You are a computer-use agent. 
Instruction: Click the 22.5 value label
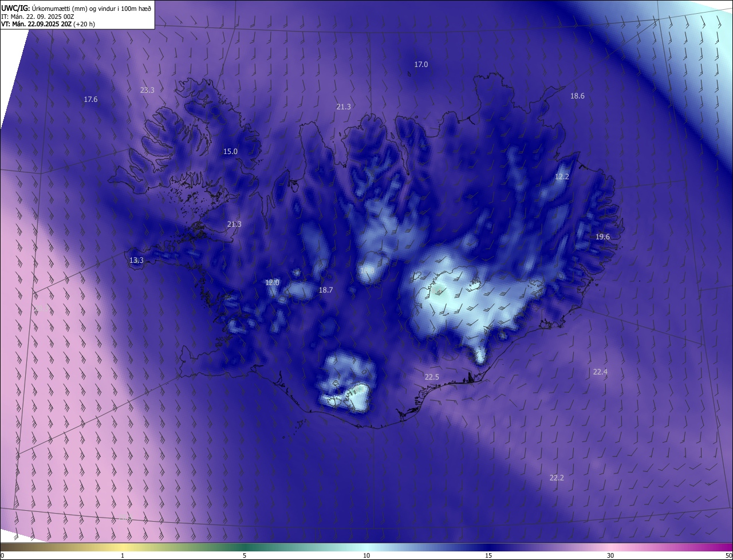(432, 377)
